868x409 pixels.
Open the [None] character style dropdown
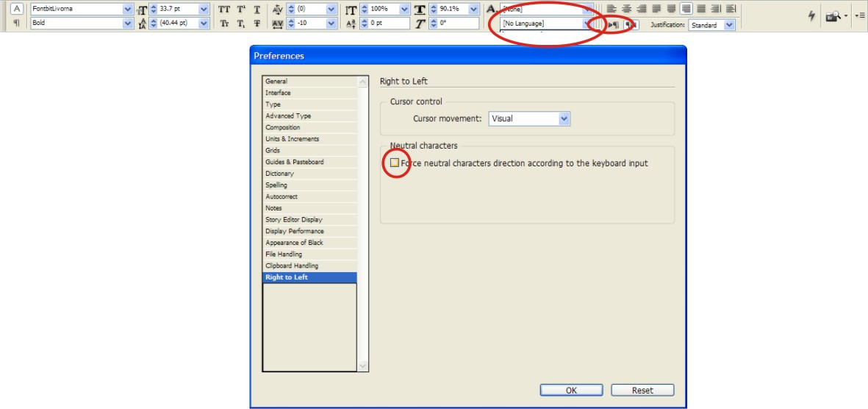point(589,10)
